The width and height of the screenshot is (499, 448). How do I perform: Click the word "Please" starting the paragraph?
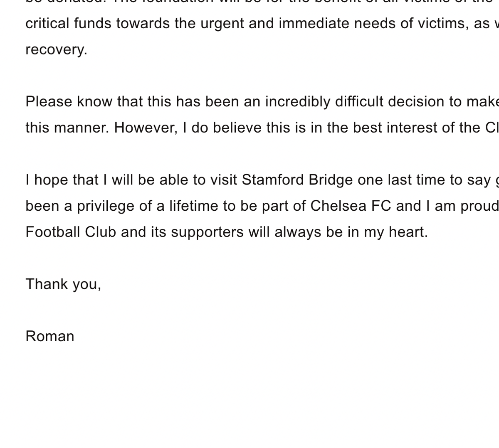[x=49, y=102]
